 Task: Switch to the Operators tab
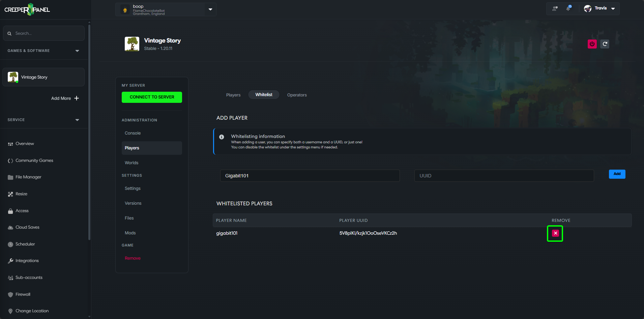click(297, 95)
